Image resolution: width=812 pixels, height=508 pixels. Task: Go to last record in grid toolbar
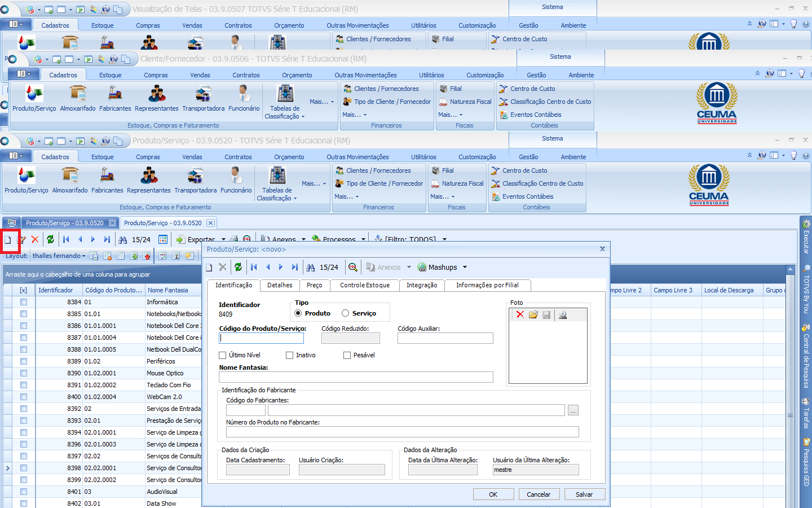107,239
